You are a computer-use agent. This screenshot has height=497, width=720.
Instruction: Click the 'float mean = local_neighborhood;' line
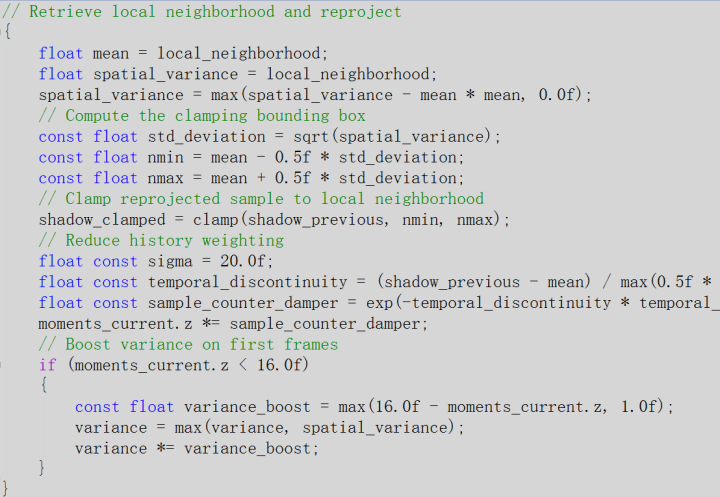click(184, 53)
